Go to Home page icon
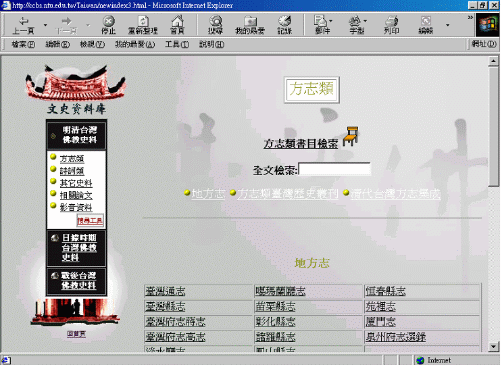 (x=177, y=21)
